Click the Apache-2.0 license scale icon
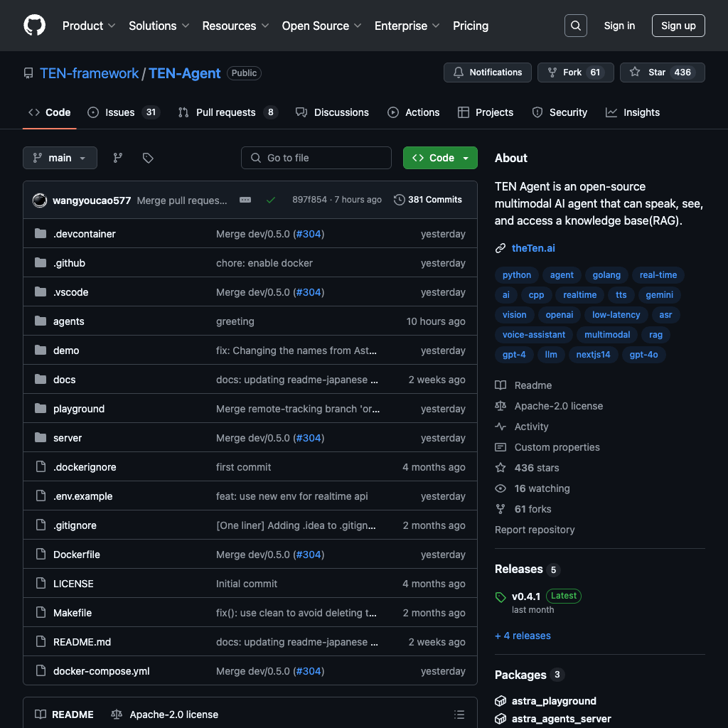Viewport: 728px width, 728px height. [115, 714]
